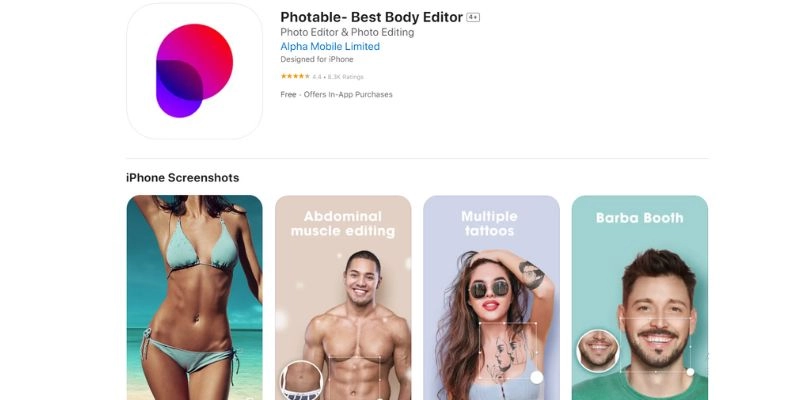Click the white handle on beard selection box
The height and width of the screenshot is (400, 800).
point(690,372)
